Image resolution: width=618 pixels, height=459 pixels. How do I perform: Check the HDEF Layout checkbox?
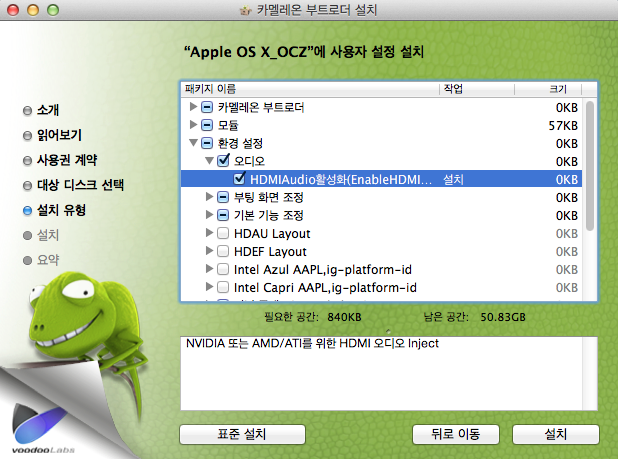223,251
